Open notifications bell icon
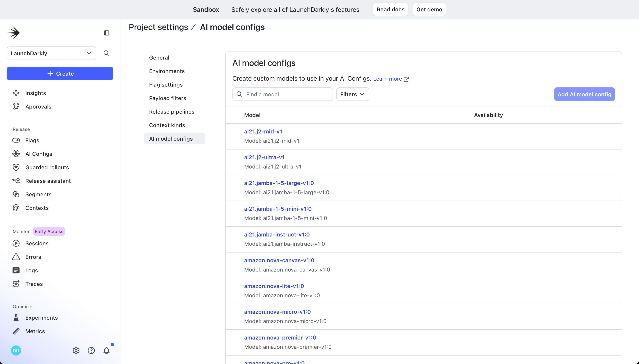This screenshot has width=639, height=364. tap(106, 350)
